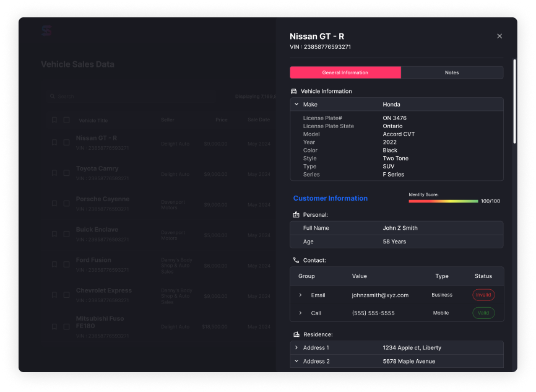Click the Identity Score gradient bar
Screen dimensions: 536x392
[444, 200]
